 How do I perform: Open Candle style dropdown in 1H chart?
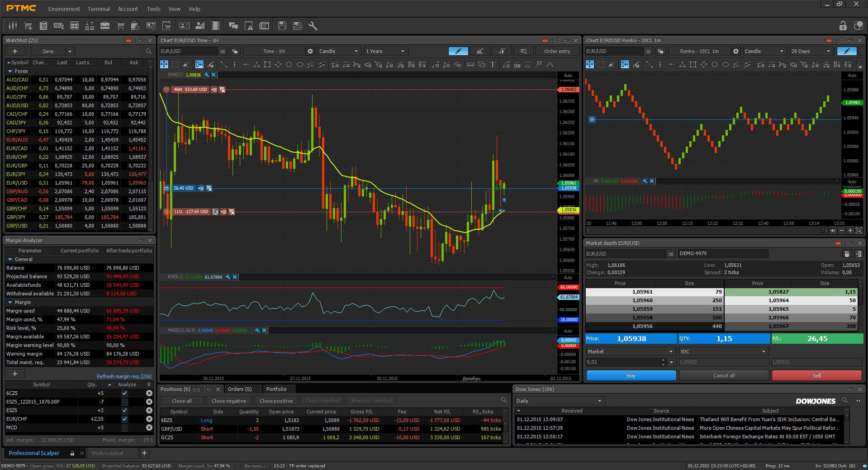pos(339,51)
